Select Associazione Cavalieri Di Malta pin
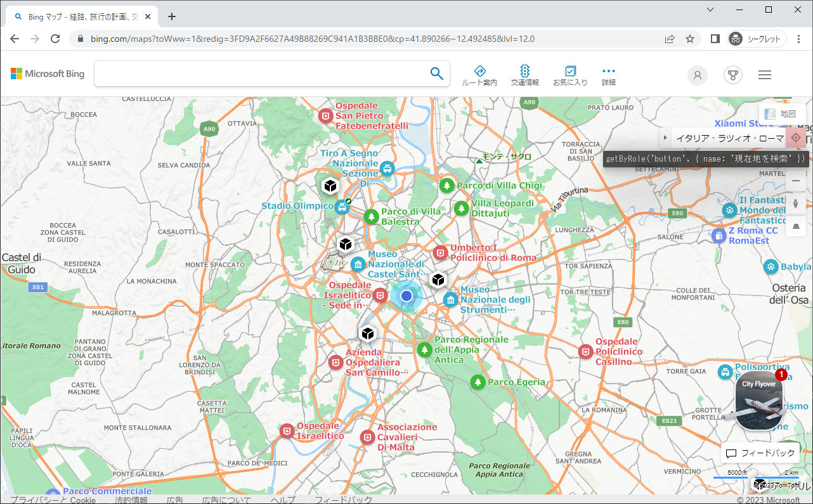813x504 pixels. pyautogui.click(x=367, y=437)
